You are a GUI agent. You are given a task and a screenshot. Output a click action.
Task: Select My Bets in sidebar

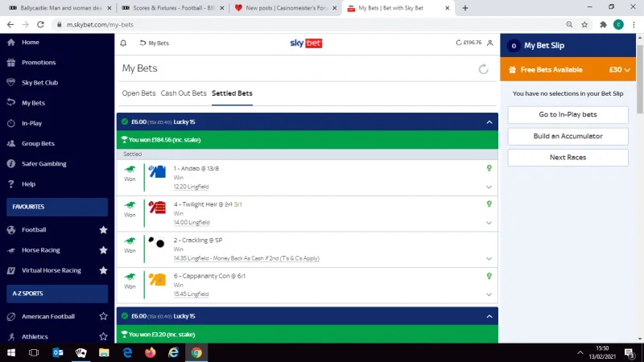pyautogui.click(x=33, y=103)
